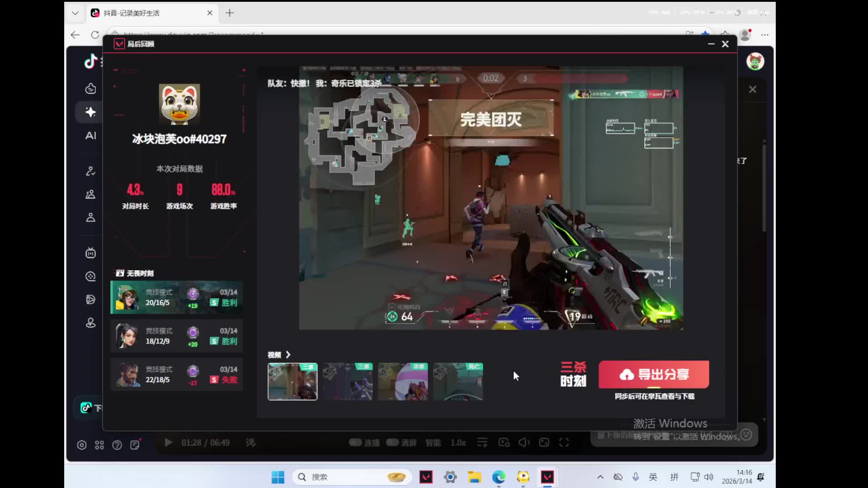
Task: Toggle the 弹 danmaku comments icon
Action: [x=250, y=442]
